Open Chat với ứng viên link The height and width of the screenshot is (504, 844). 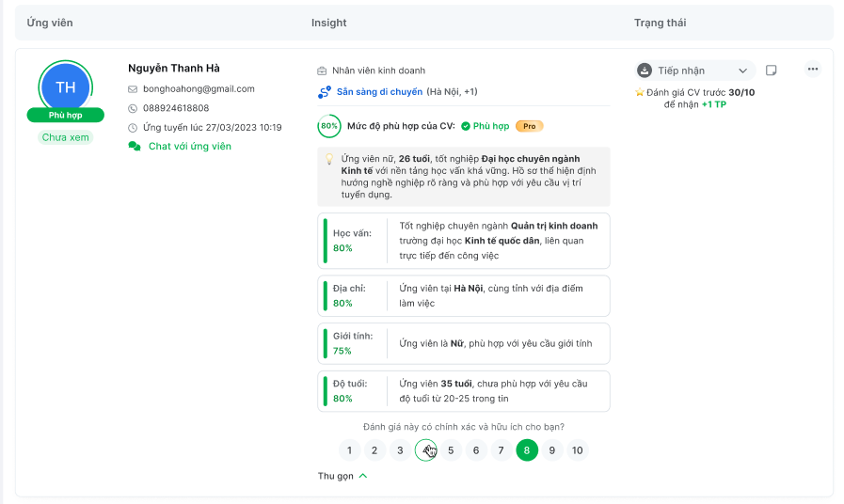189,147
